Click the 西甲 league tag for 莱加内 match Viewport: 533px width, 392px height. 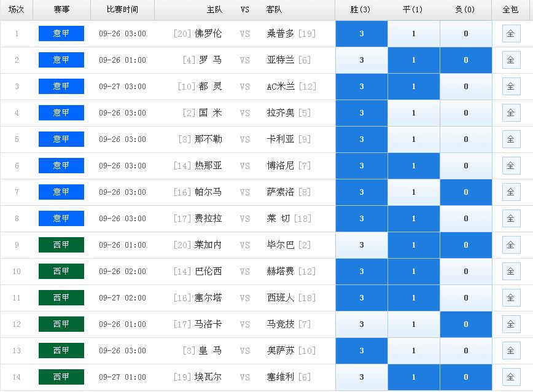tap(61, 245)
